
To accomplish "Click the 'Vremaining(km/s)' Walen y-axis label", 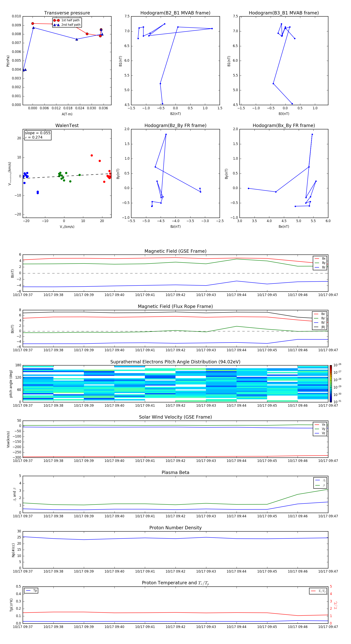I will tap(10, 173).
